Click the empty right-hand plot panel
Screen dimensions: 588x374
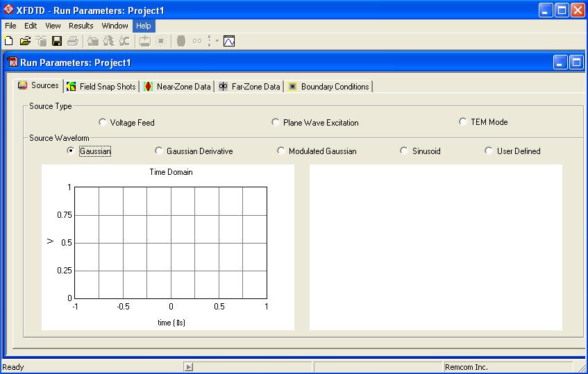436,247
